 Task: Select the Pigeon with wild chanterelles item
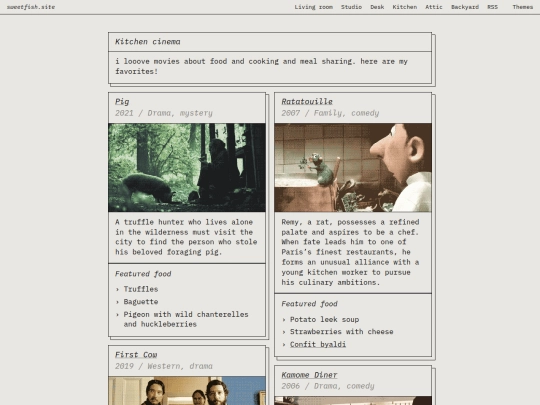[186, 319]
